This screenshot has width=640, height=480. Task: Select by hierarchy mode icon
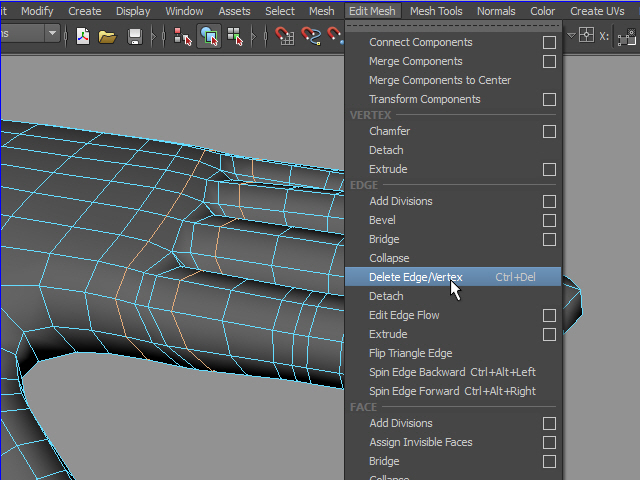tap(182, 36)
